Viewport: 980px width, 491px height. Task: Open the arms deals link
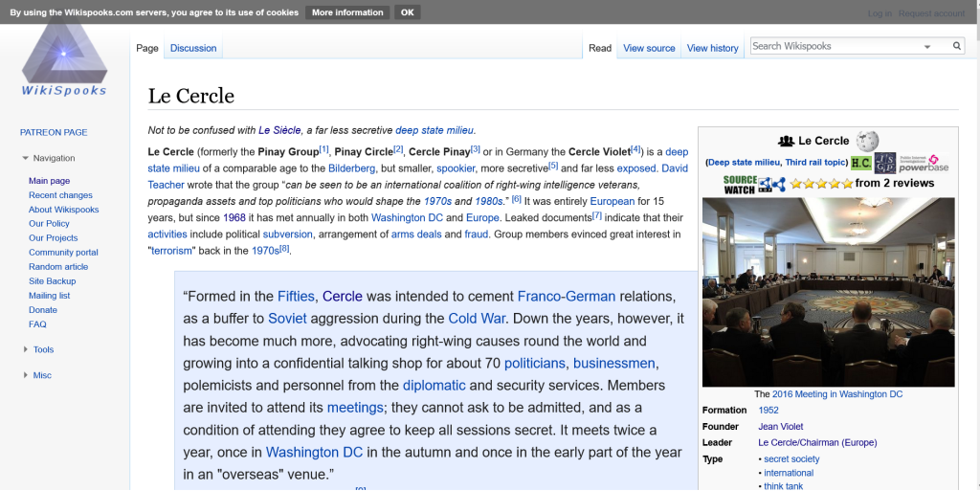(416, 234)
